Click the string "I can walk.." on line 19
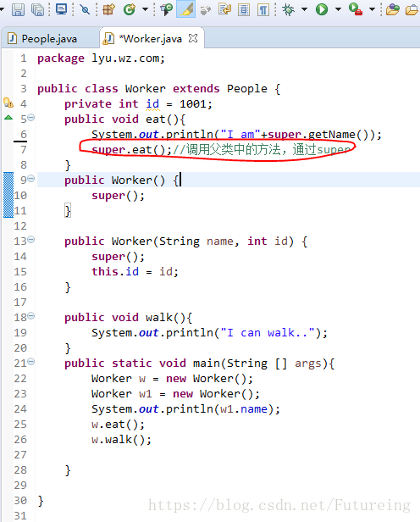Image resolution: width=420 pixels, height=522 pixels. (x=268, y=332)
